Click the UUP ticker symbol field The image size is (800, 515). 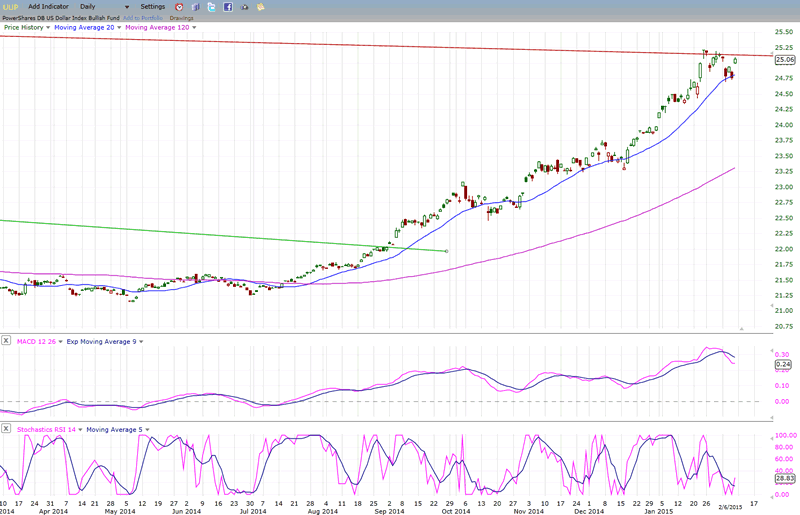[11, 7]
